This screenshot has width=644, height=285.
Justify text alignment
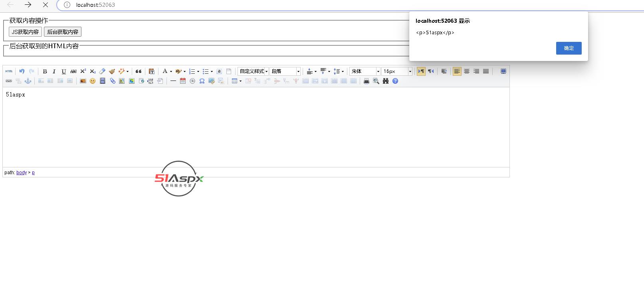(x=486, y=71)
